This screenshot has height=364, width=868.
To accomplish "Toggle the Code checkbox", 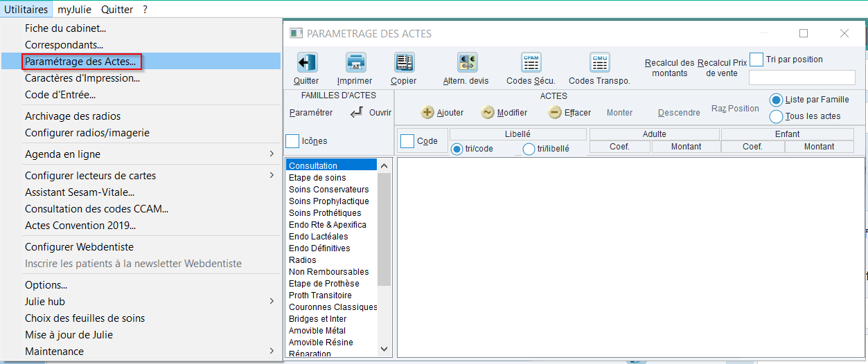I will (x=407, y=141).
